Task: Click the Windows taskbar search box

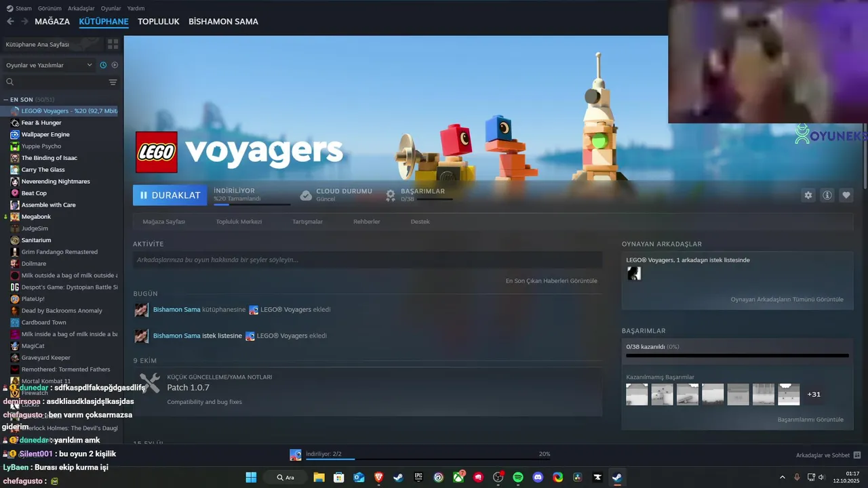Action: point(285,477)
